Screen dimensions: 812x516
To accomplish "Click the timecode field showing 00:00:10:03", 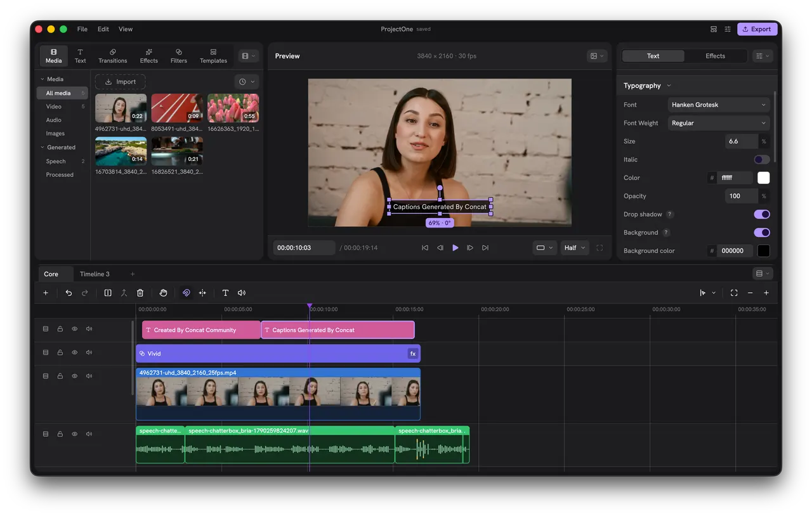I will click(x=304, y=248).
